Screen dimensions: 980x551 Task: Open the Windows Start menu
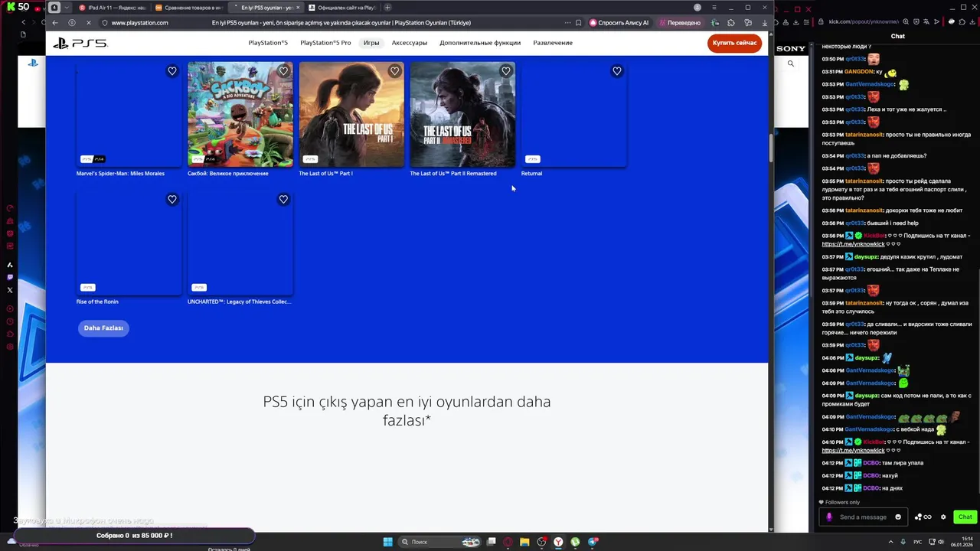tap(387, 542)
